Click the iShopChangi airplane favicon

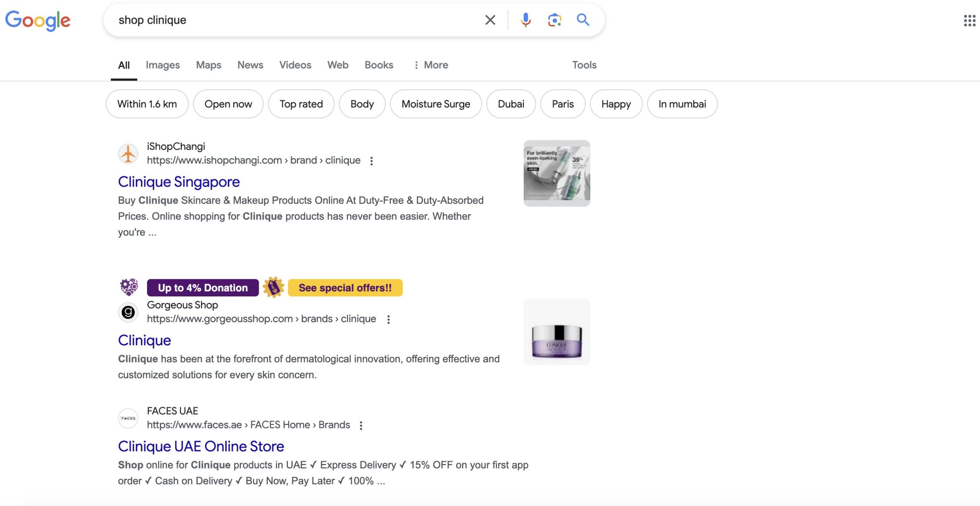point(128,154)
